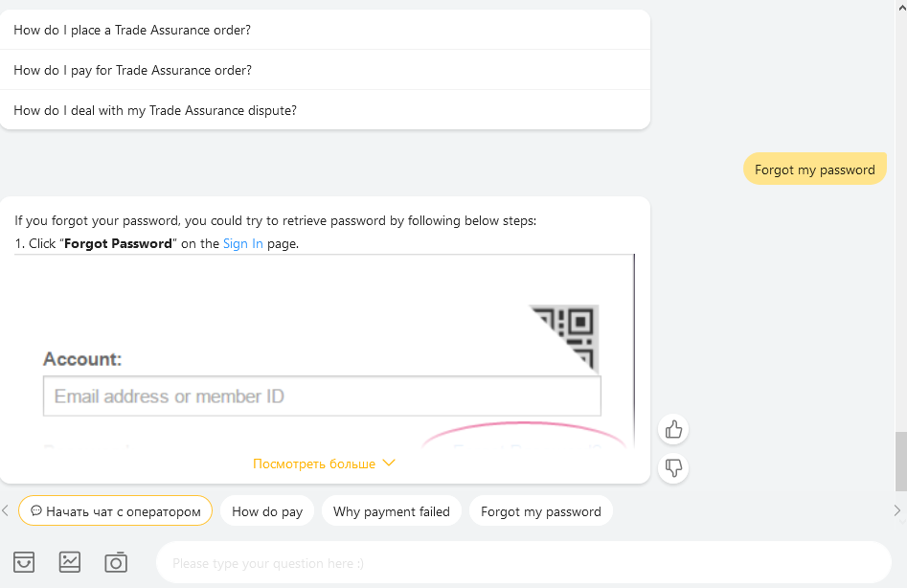The width and height of the screenshot is (907, 588).
Task: Click the right arrow of suggestion chips
Action: [x=897, y=510]
